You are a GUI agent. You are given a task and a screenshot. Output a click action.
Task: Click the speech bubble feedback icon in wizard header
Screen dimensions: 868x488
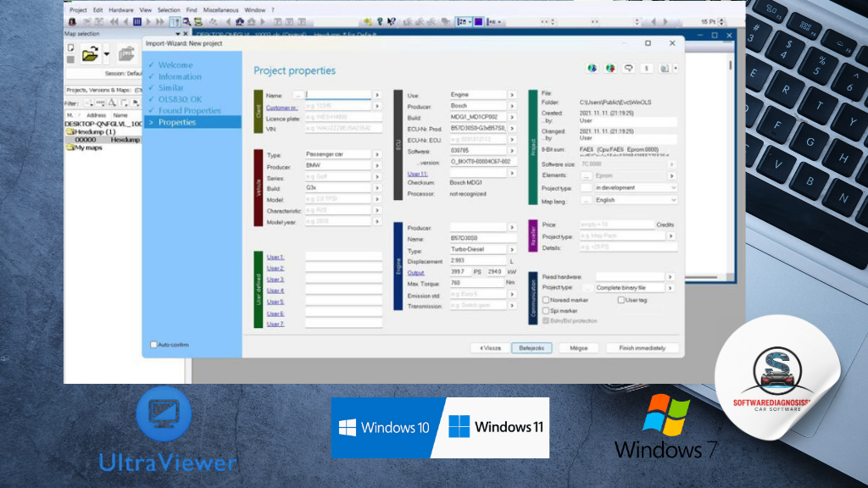tap(630, 69)
